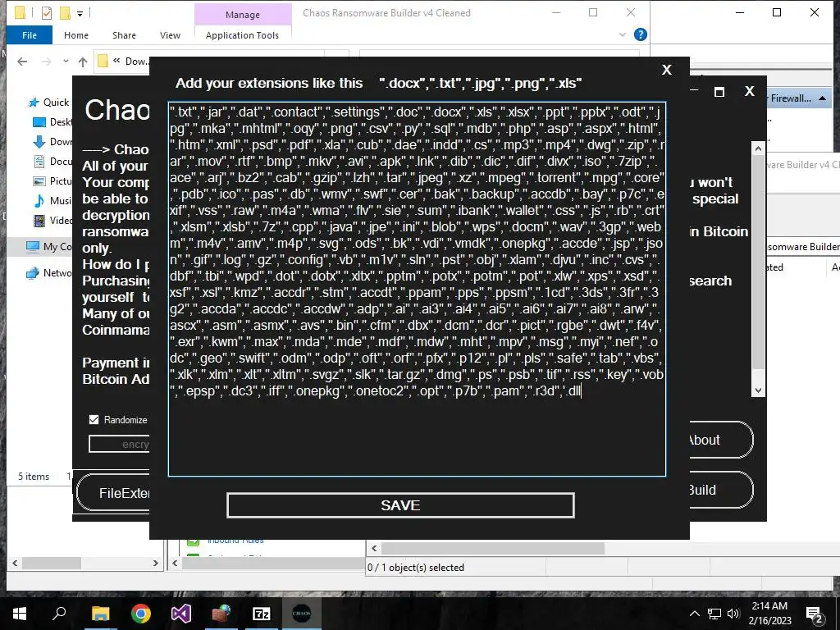This screenshot has height=630, width=840.
Task: Open 7-Zip from the taskbar
Action: [262, 614]
